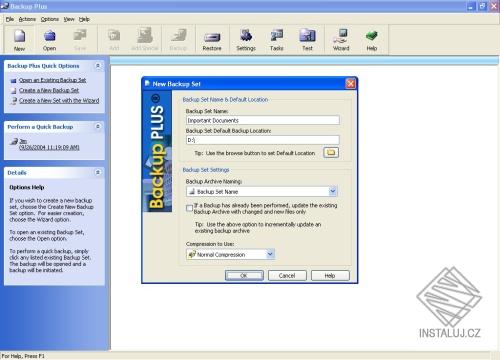This screenshot has width=500, height=360.
Task: Click the greyed Add toolbar icon
Action: (x=114, y=39)
